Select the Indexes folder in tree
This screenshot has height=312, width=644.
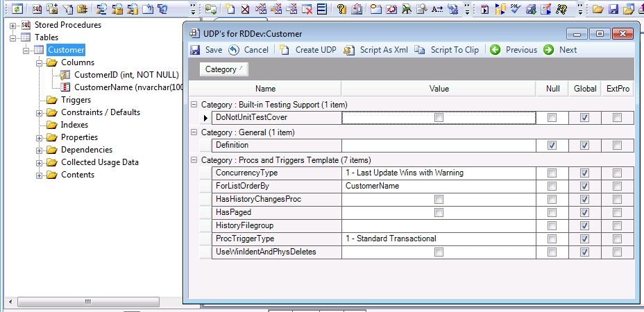point(74,125)
